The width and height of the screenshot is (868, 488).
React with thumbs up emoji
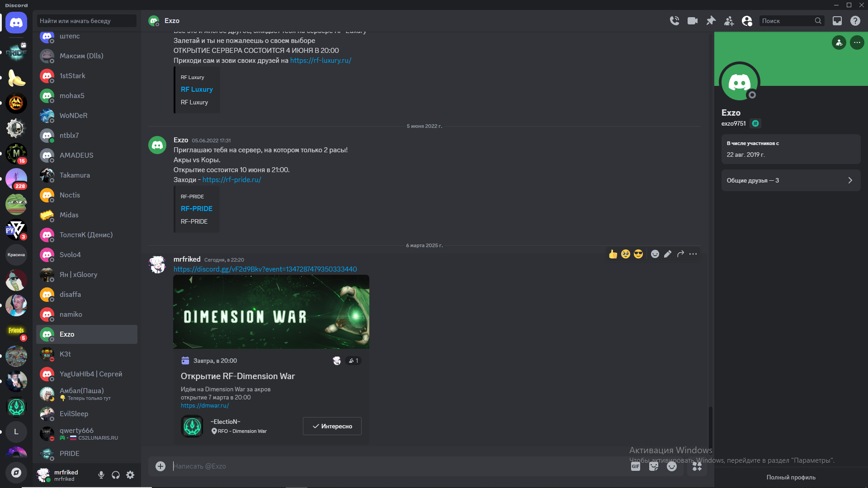click(x=613, y=254)
